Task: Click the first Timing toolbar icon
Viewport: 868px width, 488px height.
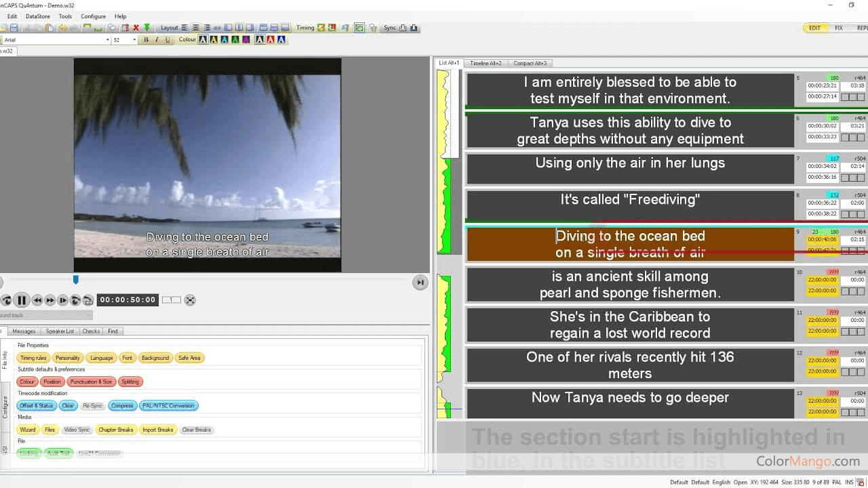Action: click(321, 28)
